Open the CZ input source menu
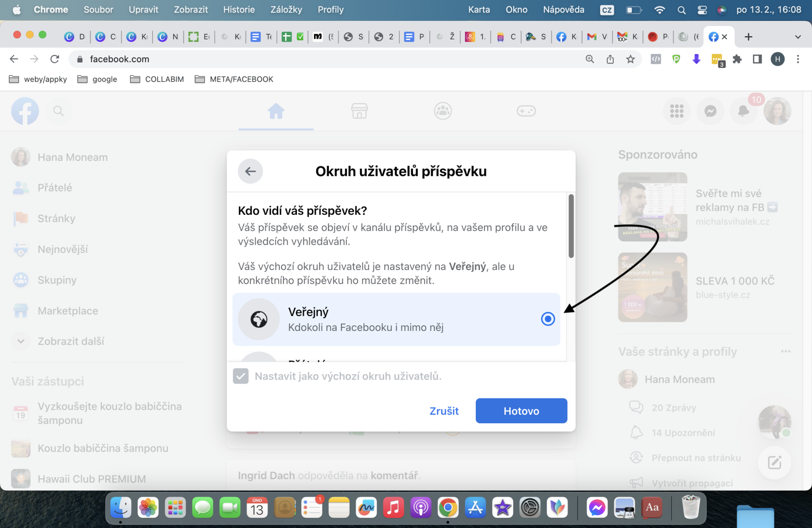This screenshot has width=812, height=528. pyautogui.click(x=607, y=10)
